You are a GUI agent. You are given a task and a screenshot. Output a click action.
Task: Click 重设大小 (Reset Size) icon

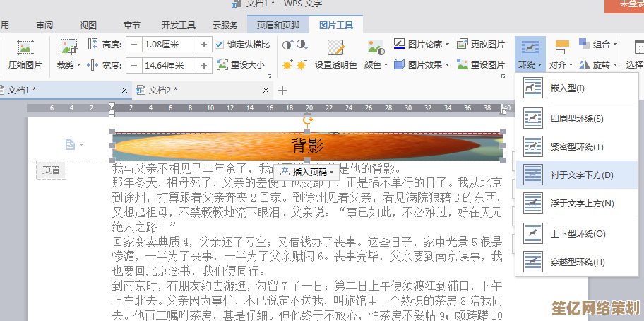223,65
